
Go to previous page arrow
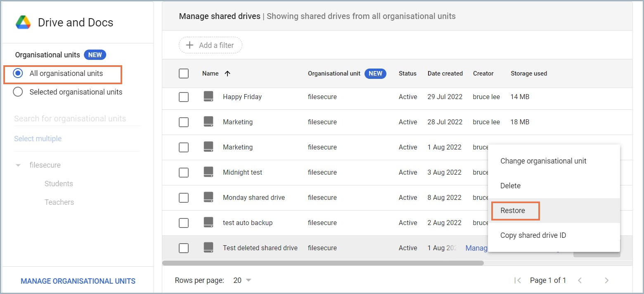point(580,280)
